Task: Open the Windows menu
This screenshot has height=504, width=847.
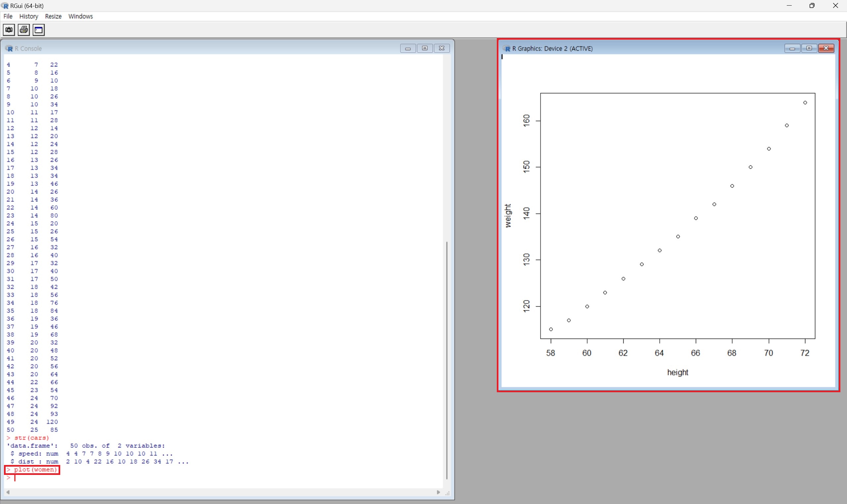Action: coord(80,16)
